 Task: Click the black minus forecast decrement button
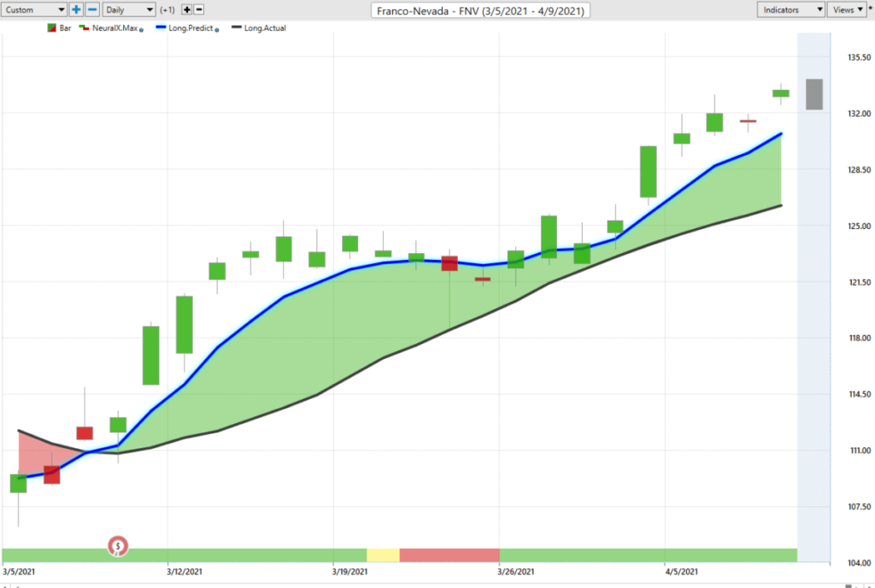point(198,9)
